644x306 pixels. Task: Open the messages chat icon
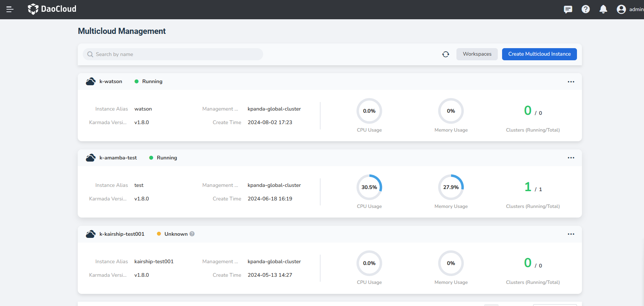568,9
